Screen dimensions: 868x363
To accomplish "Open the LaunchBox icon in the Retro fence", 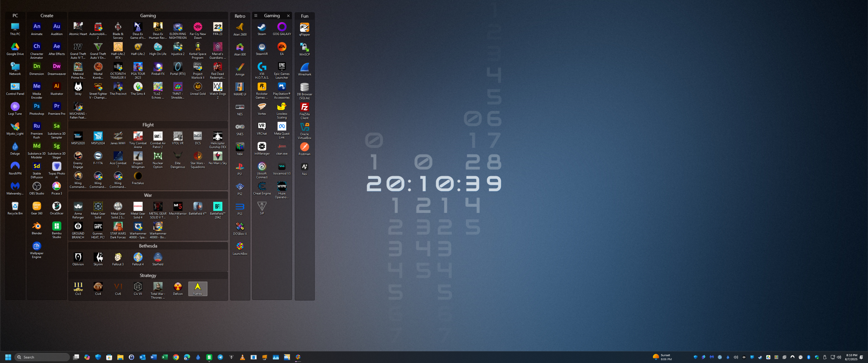I will pyautogui.click(x=240, y=249).
